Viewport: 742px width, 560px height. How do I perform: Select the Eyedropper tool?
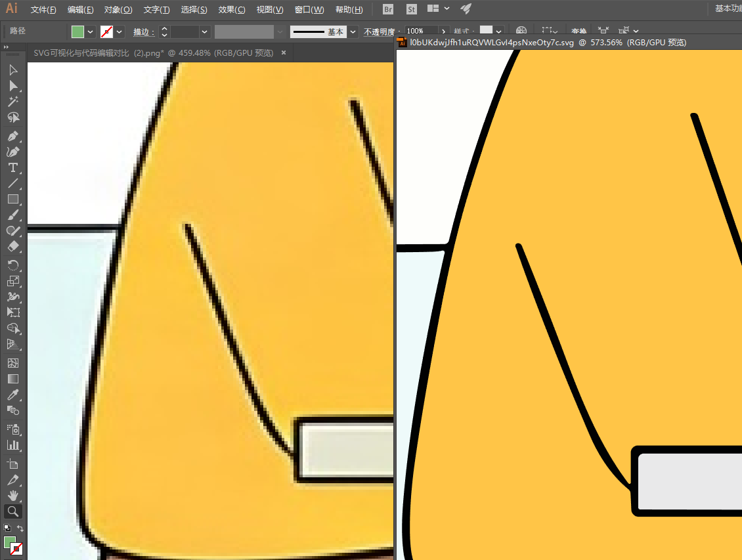click(x=13, y=395)
